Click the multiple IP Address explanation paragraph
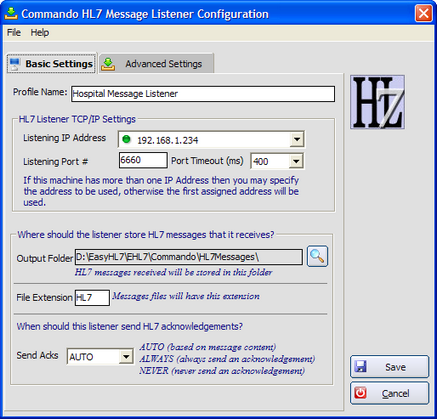The width and height of the screenshot is (437, 419). (x=161, y=191)
